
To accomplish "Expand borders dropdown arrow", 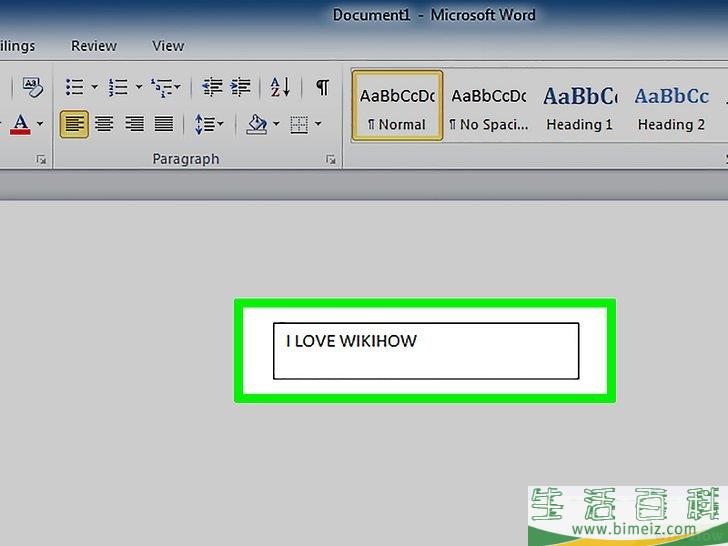I will 318,124.
